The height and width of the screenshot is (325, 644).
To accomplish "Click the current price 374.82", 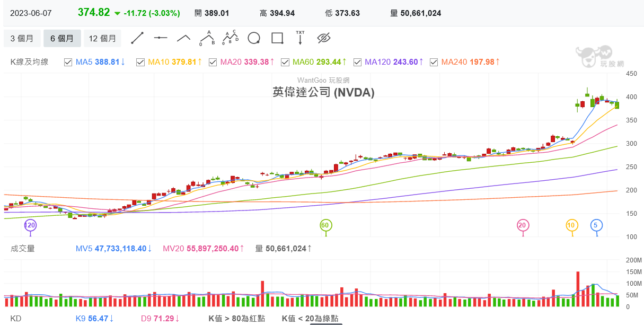I will click(x=94, y=13).
